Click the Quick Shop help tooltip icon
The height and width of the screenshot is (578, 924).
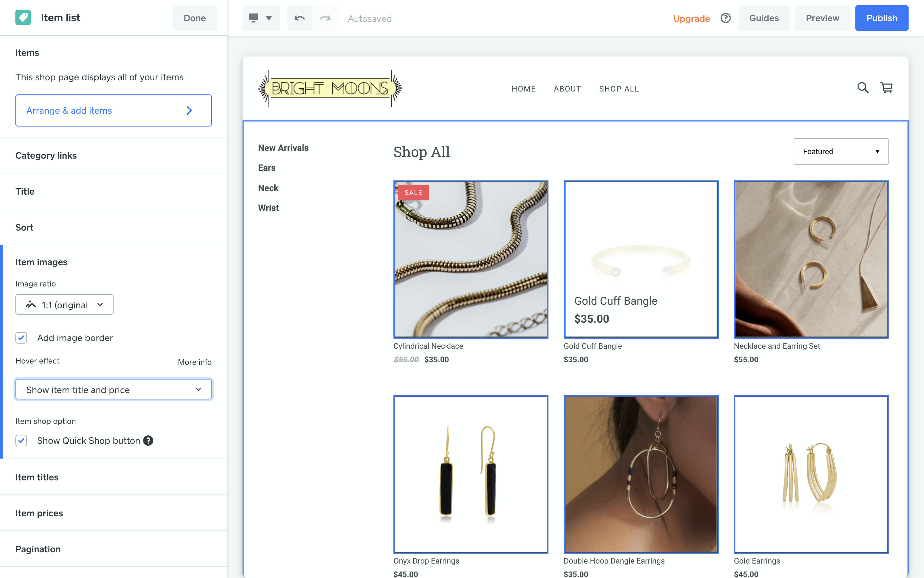pyautogui.click(x=148, y=441)
